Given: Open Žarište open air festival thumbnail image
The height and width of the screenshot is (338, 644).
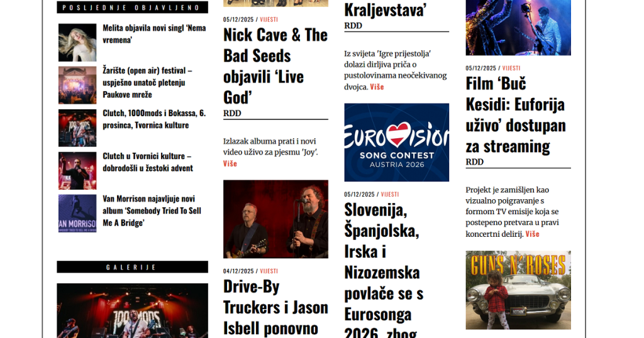Looking at the screenshot, I should pos(77,85).
